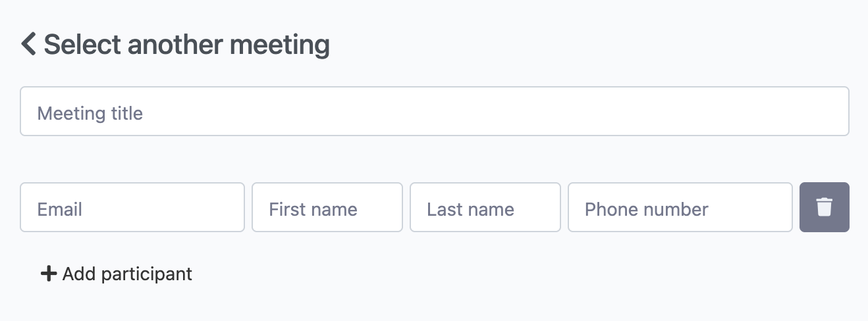The height and width of the screenshot is (321, 868).
Task: Click the "Meeting title" placeholder text
Action: pyautogui.click(x=90, y=113)
